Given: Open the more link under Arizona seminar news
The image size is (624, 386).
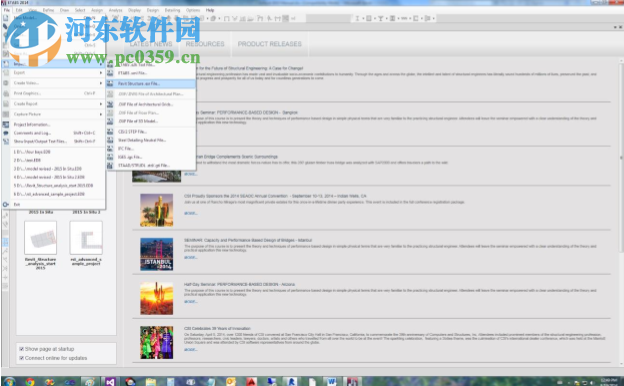Looking at the screenshot, I should click(x=190, y=302).
